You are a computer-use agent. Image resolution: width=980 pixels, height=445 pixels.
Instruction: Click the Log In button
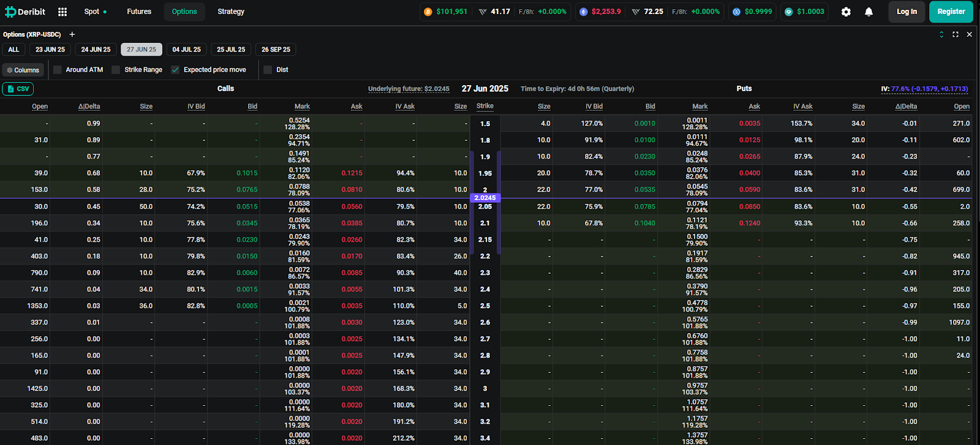907,12
